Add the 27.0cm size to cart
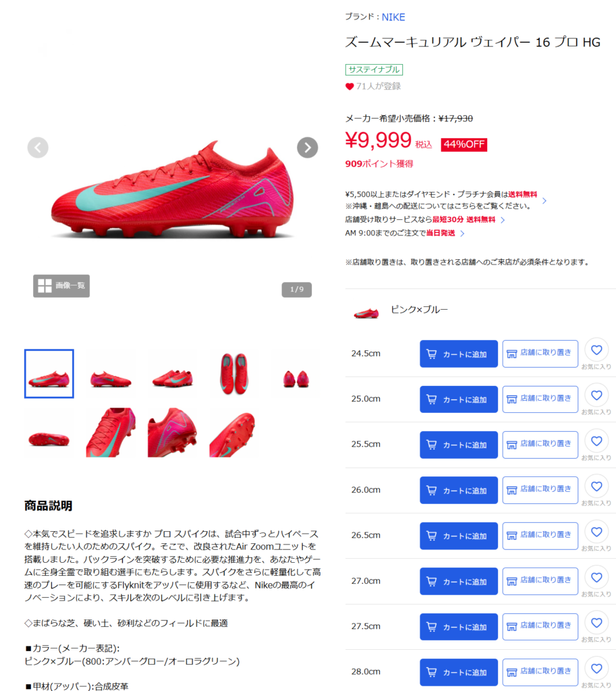Screen dimensions: 616x691 [459, 581]
